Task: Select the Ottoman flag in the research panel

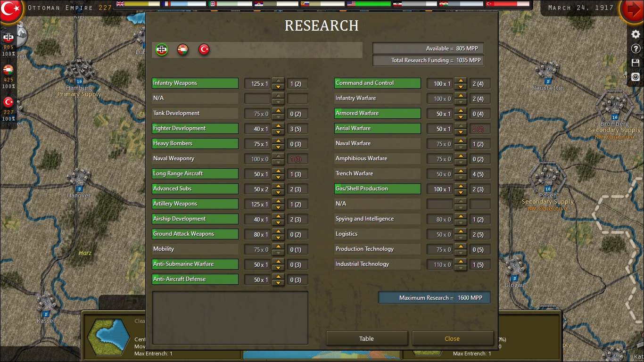Action: [x=204, y=49]
